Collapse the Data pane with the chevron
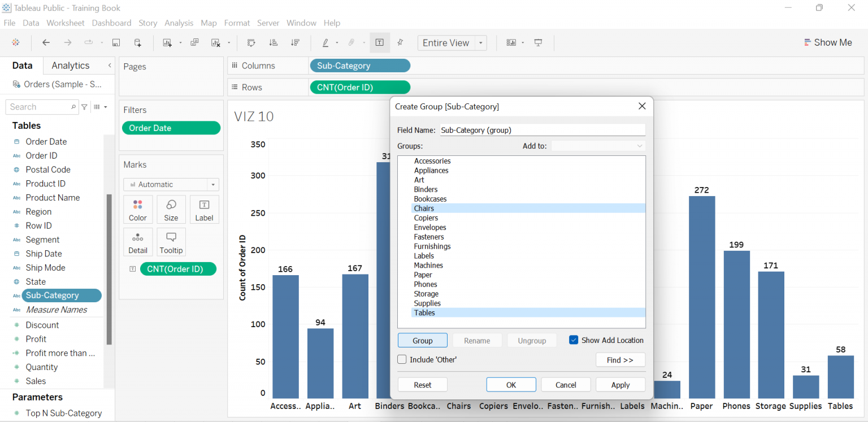 coord(110,66)
